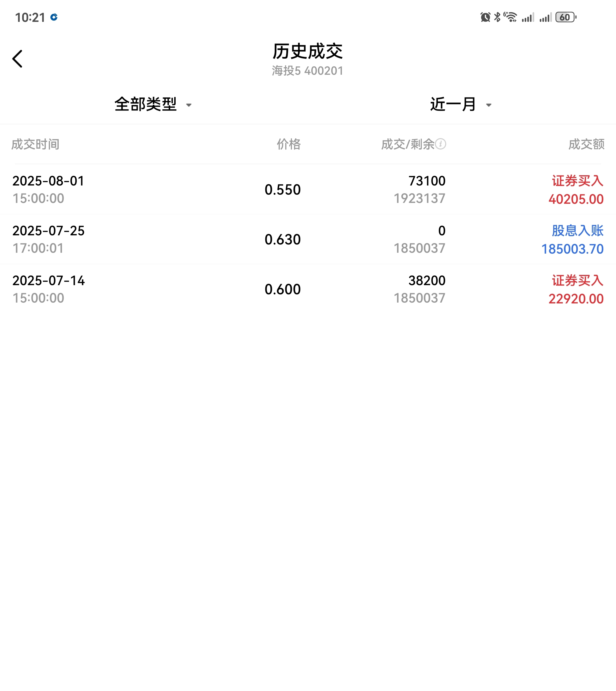Open the 2025-07-14 transaction row
Image resolution: width=616 pixels, height=691 pixels.
tap(308, 289)
